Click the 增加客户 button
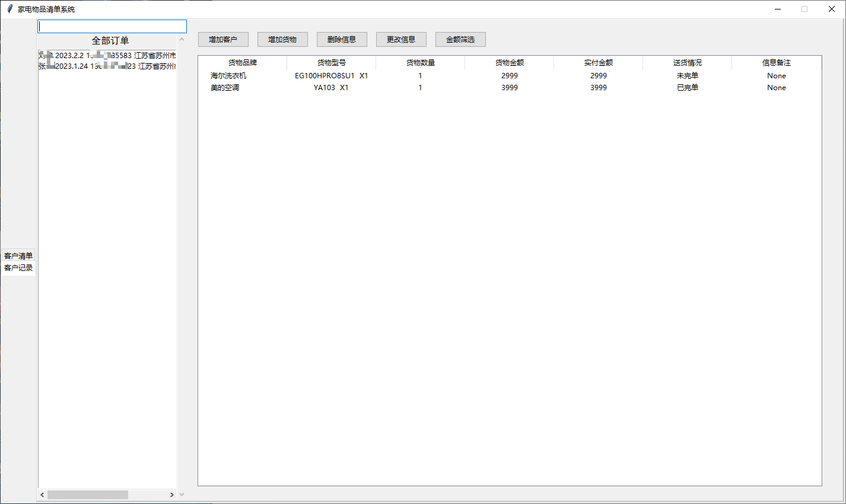This screenshot has height=504, width=846. pos(223,40)
